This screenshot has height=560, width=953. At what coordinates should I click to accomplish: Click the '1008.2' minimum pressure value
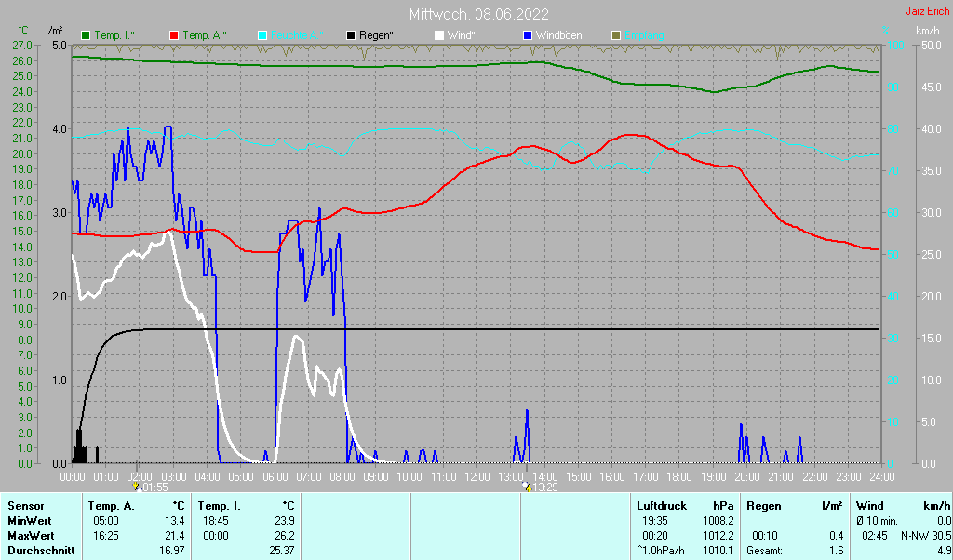[x=718, y=521]
